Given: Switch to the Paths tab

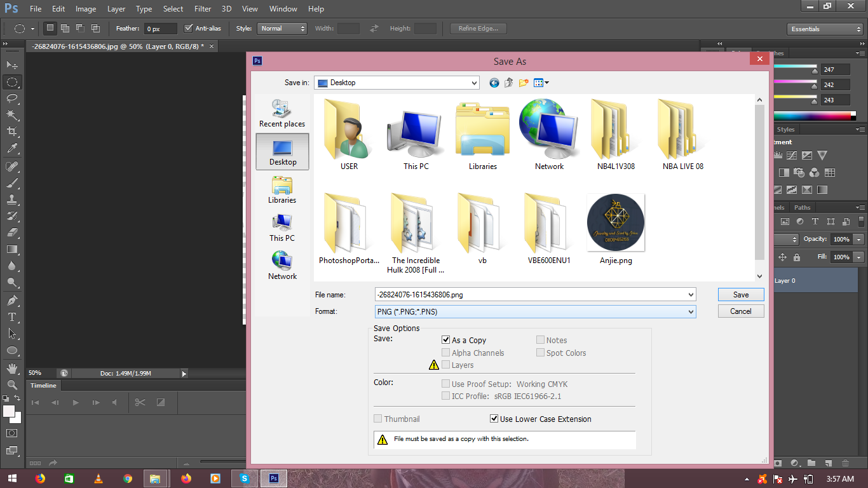Looking at the screenshot, I should coord(802,207).
